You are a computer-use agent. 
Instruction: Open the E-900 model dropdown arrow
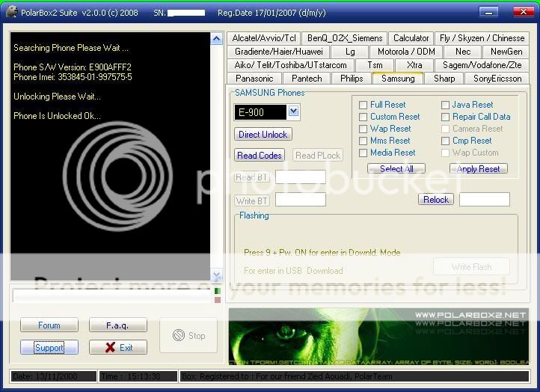[293, 111]
